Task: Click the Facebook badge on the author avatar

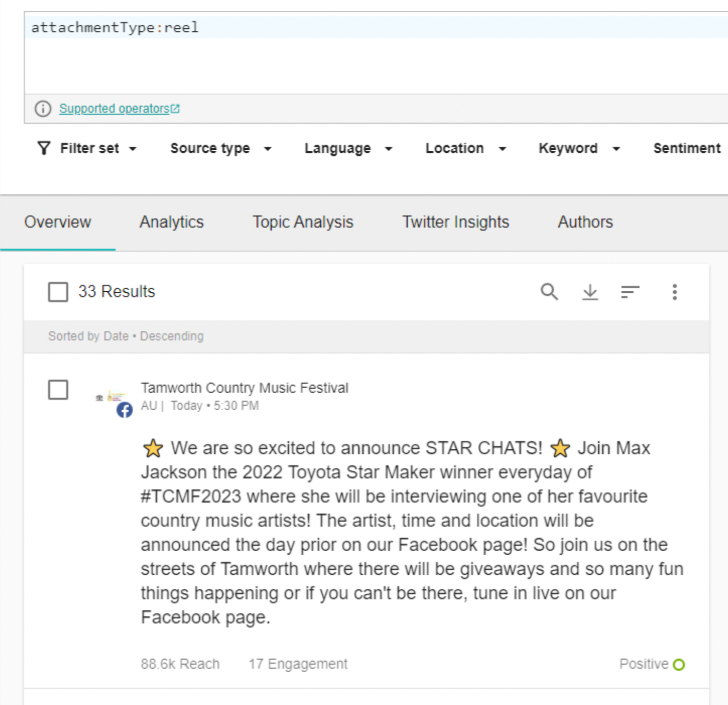Action: pos(124,410)
